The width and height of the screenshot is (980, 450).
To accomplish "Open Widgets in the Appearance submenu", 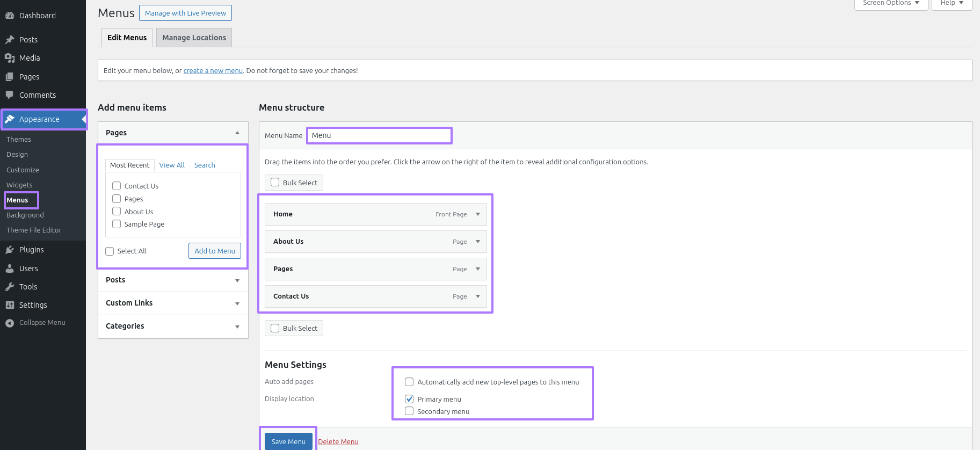I will (x=19, y=185).
